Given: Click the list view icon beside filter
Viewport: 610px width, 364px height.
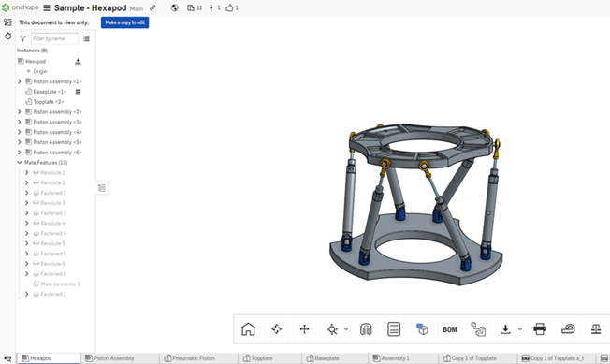Looking at the screenshot, I should tap(86, 38).
